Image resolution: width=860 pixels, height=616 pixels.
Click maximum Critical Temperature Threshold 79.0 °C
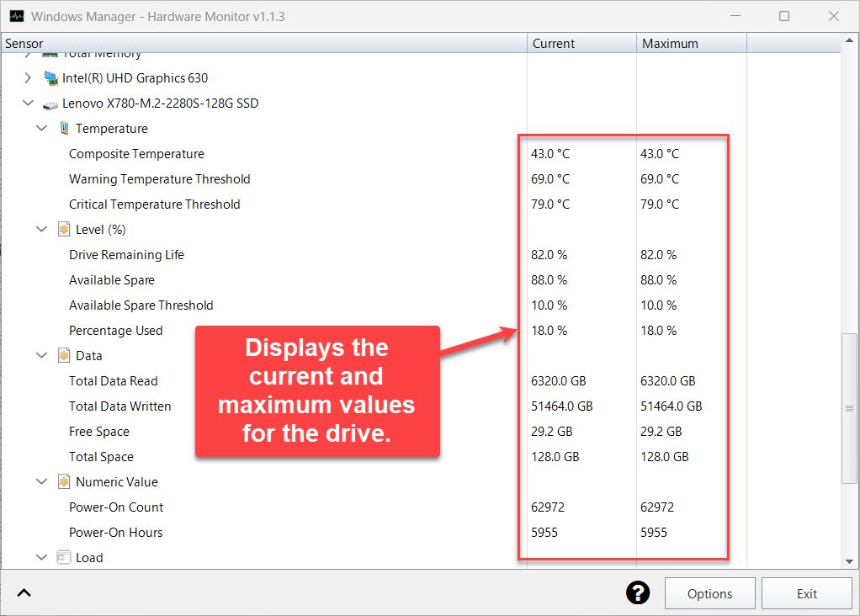point(660,204)
